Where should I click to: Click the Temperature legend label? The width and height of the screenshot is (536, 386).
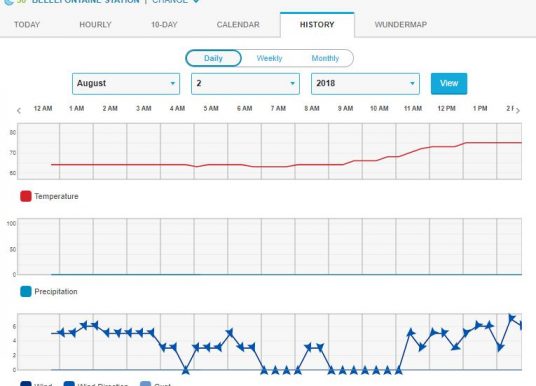pyautogui.click(x=56, y=196)
